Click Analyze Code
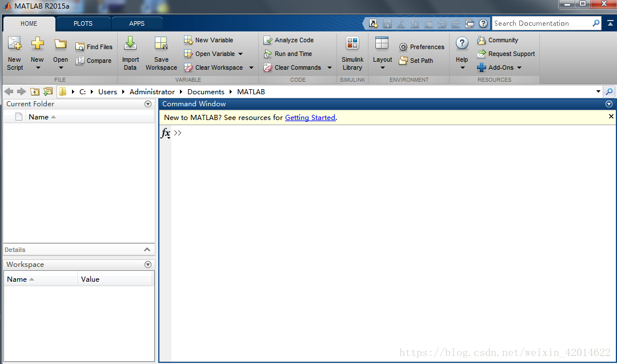This screenshot has width=617, height=364. pos(289,40)
